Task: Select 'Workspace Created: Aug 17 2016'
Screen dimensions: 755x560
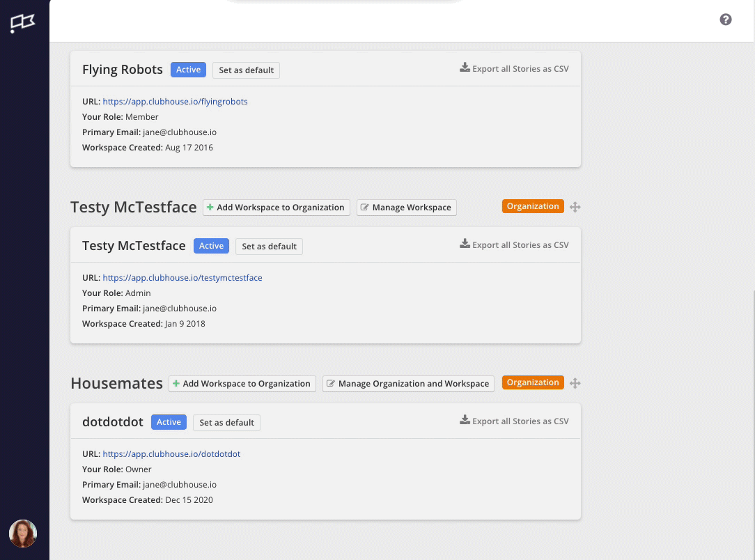Action: 148,148
